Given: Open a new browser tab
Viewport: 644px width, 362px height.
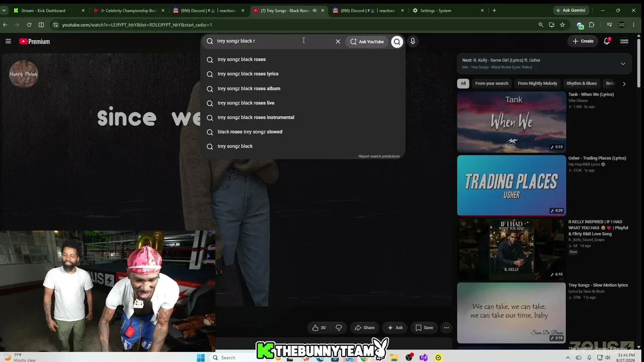Looking at the screenshot, I should [x=494, y=11].
